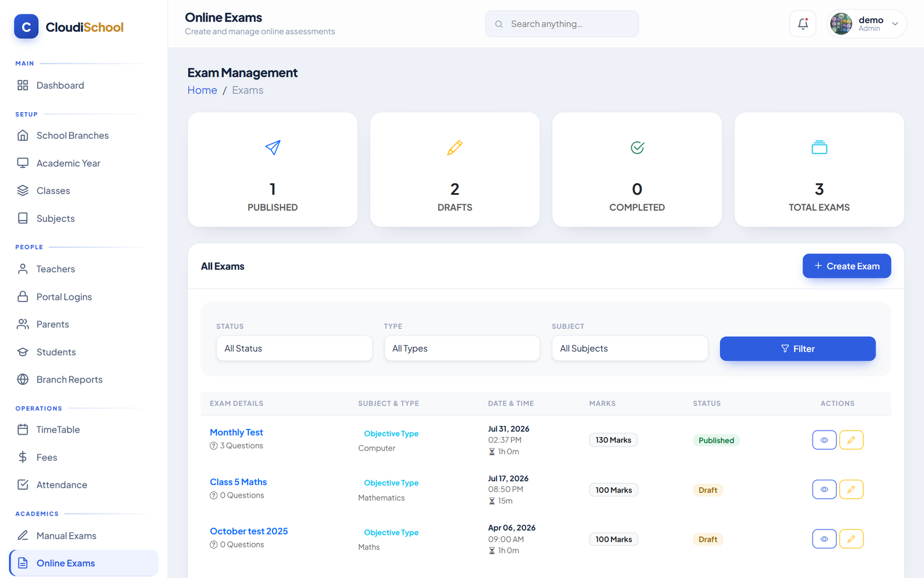Open the All Types dropdown
The height and width of the screenshot is (578, 924).
(462, 349)
